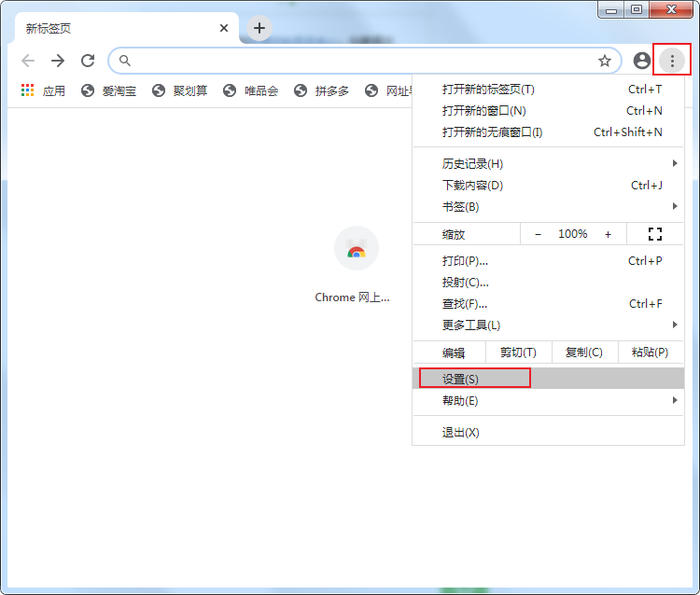Open the 唯品会 bookmark
The width and height of the screenshot is (700, 595).
click(250, 90)
